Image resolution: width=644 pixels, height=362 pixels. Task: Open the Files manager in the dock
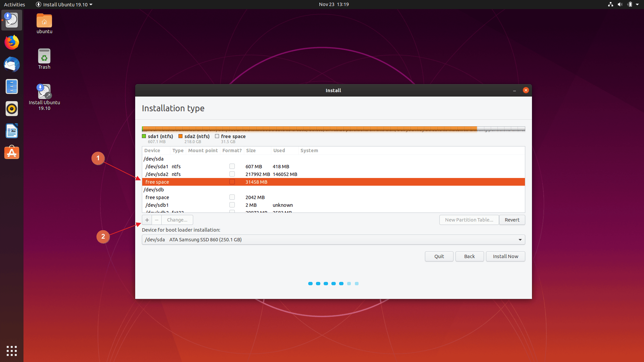coord(12,87)
